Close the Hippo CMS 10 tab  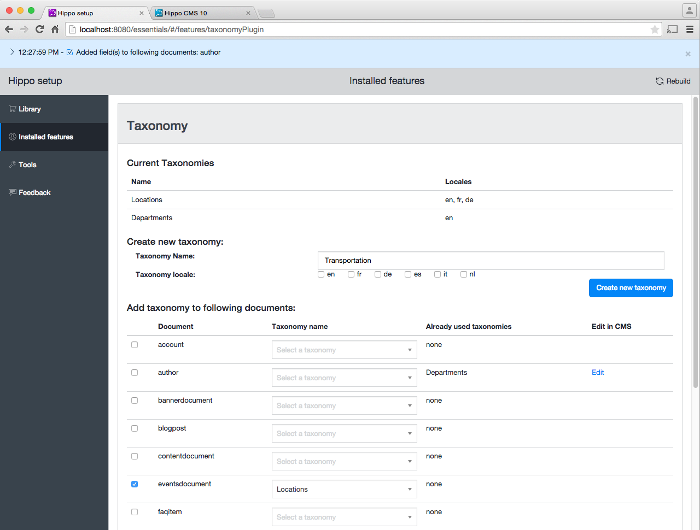pyautogui.click(x=248, y=13)
